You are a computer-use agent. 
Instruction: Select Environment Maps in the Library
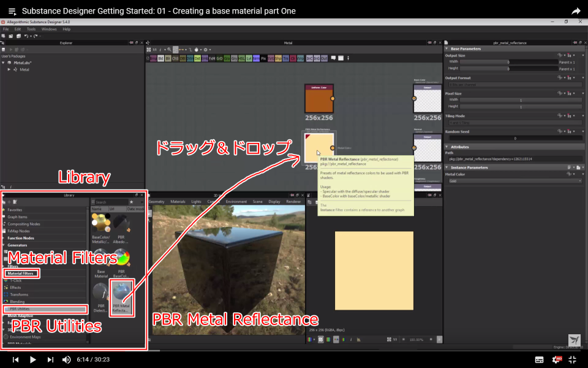25,337
